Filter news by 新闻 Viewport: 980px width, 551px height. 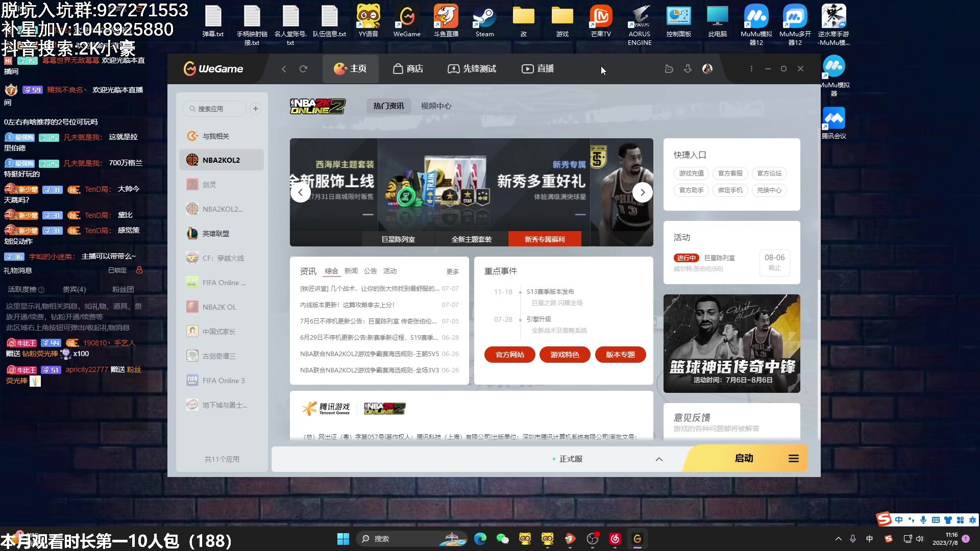[x=351, y=271]
